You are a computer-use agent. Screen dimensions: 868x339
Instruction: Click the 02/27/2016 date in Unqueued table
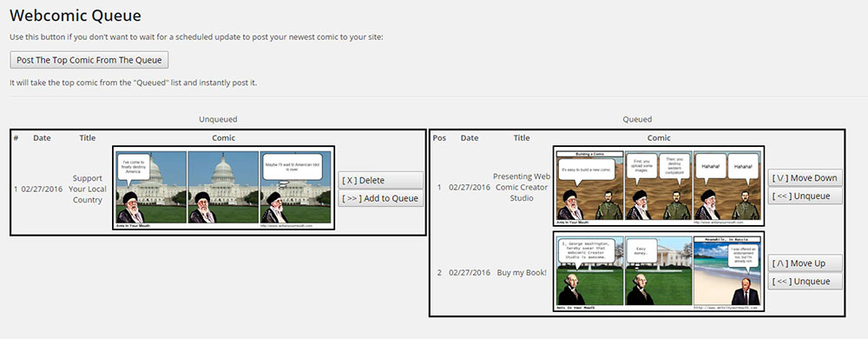point(43,189)
